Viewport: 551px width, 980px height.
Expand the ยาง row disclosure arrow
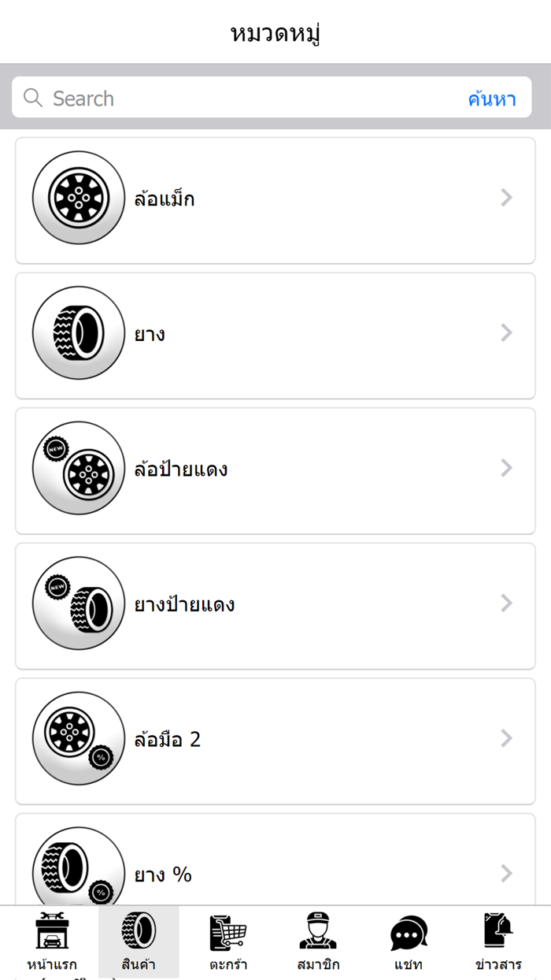pyautogui.click(x=506, y=332)
